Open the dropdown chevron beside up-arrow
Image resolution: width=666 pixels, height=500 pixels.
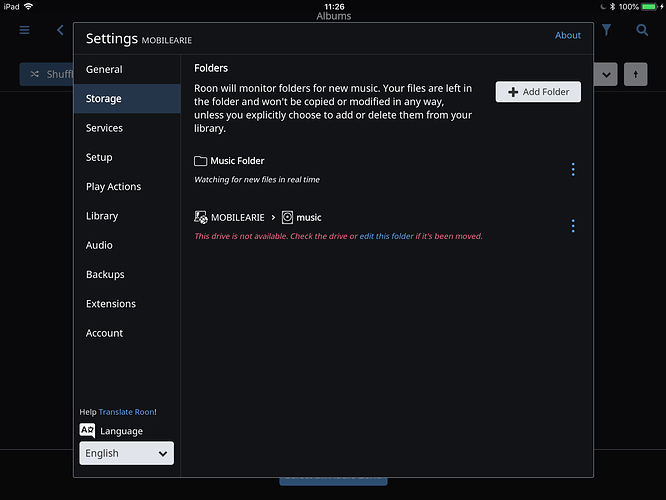(x=606, y=74)
